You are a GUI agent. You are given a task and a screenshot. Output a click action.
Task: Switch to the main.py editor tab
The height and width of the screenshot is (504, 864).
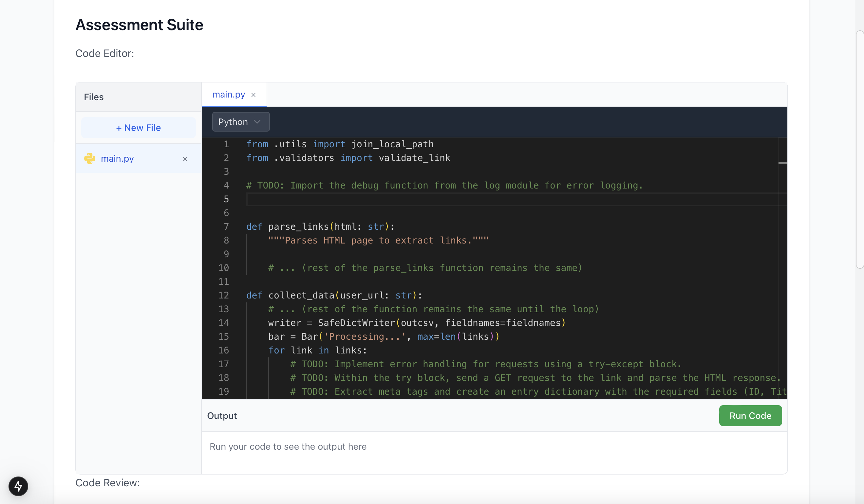coord(228,95)
